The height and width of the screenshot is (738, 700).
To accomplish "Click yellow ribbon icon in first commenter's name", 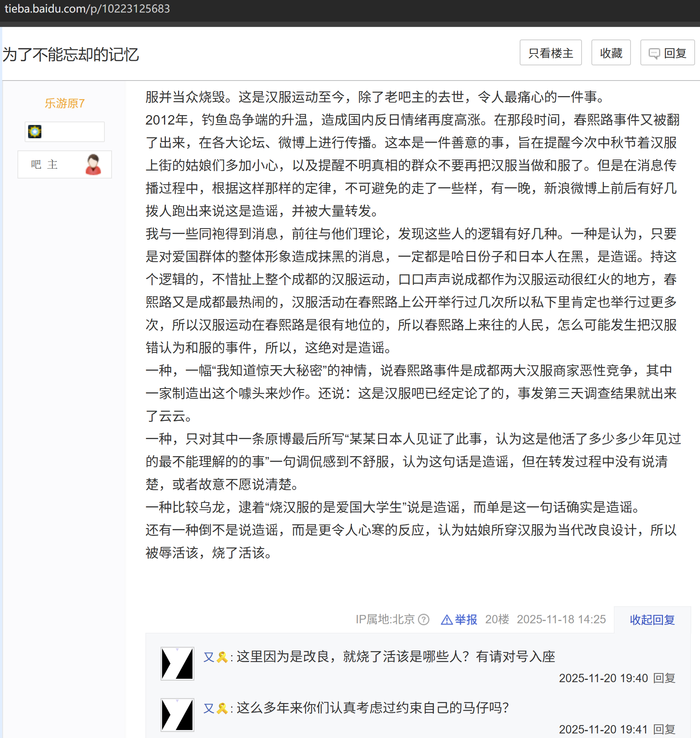I will [222, 657].
